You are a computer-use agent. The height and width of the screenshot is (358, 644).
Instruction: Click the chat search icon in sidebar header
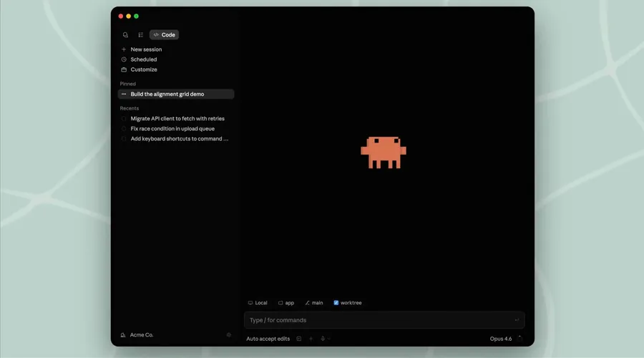pyautogui.click(x=126, y=34)
